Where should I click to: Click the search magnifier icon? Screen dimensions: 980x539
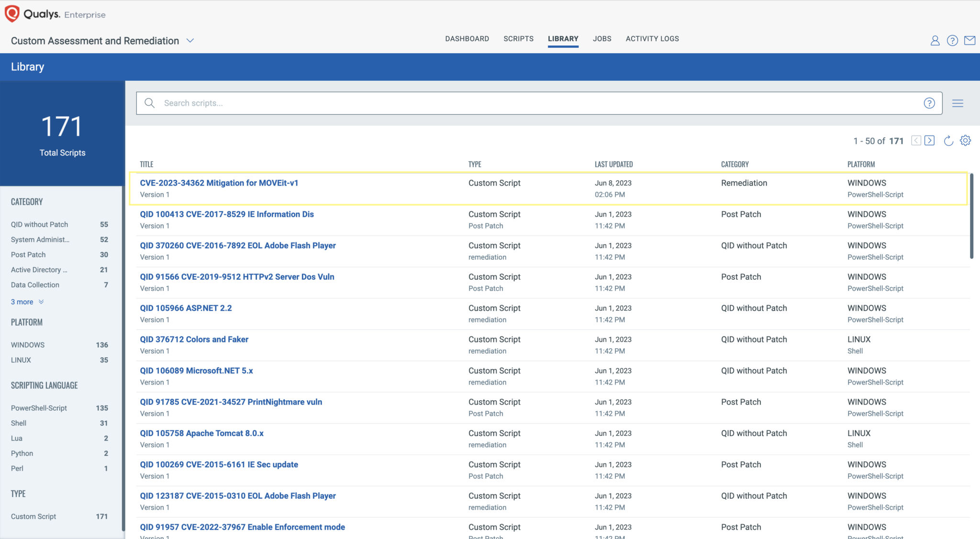(149, 103)
